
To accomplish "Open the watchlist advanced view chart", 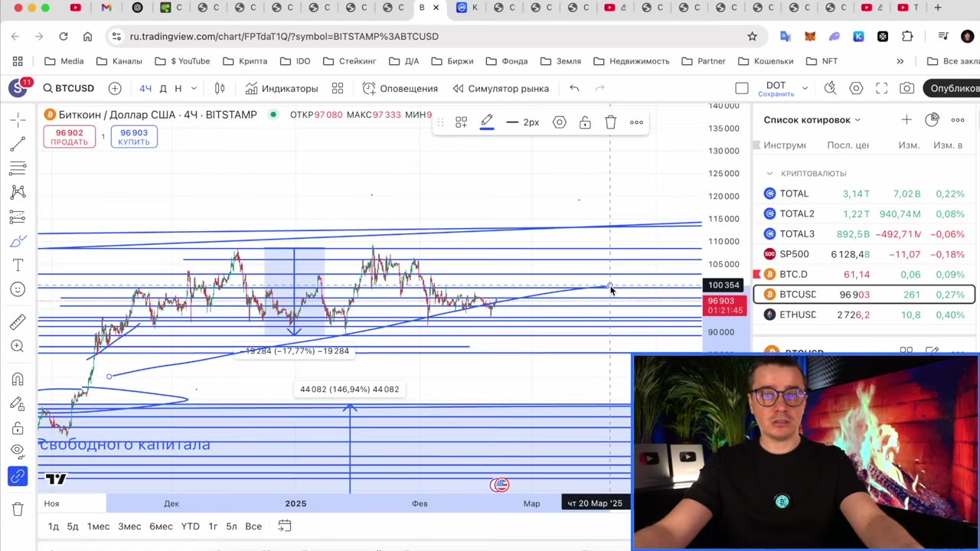I will click(932, 119).
